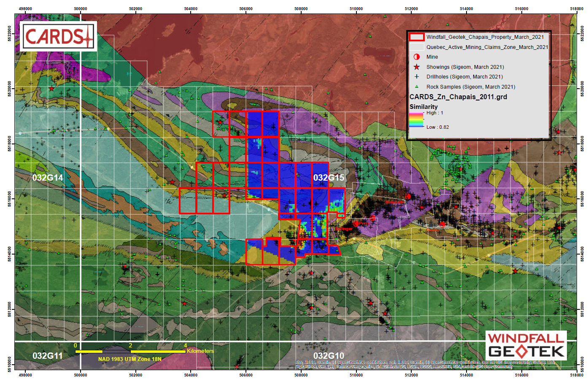588x382 pixels.
Task: Click the 'Similarity' legend heading
Action: [423, 107]
